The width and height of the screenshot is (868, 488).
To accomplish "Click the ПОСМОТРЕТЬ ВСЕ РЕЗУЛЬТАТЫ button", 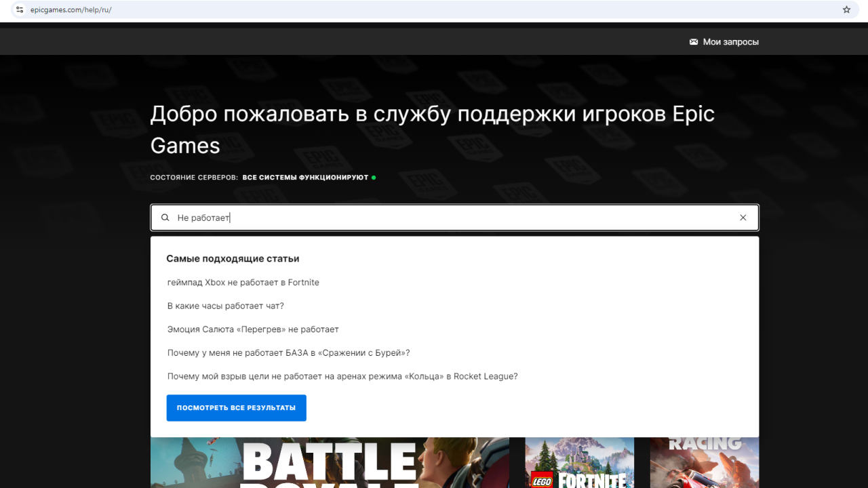I will 237,408.
